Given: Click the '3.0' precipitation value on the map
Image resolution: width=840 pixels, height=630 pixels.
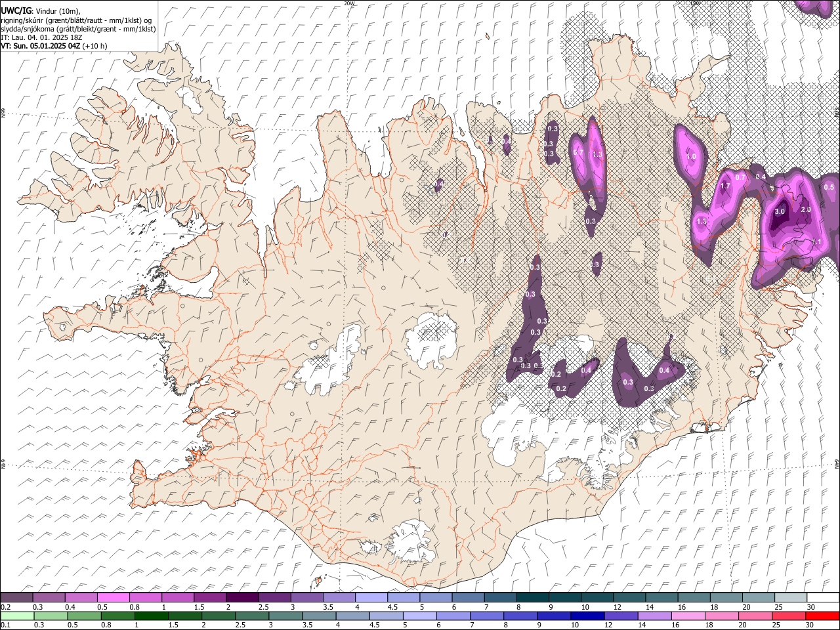Looking at the screenshot, I should click(x=780, y=212).
